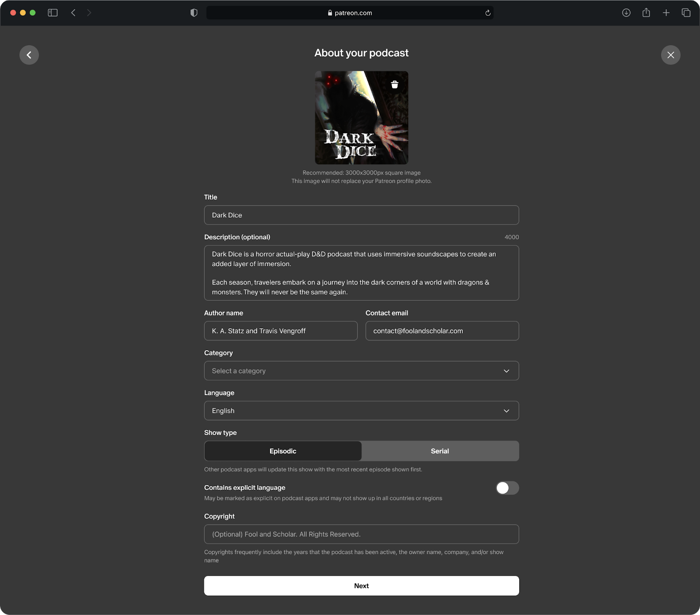Click the patreon.com address bar
700x615 pixels.
point(350,13)
